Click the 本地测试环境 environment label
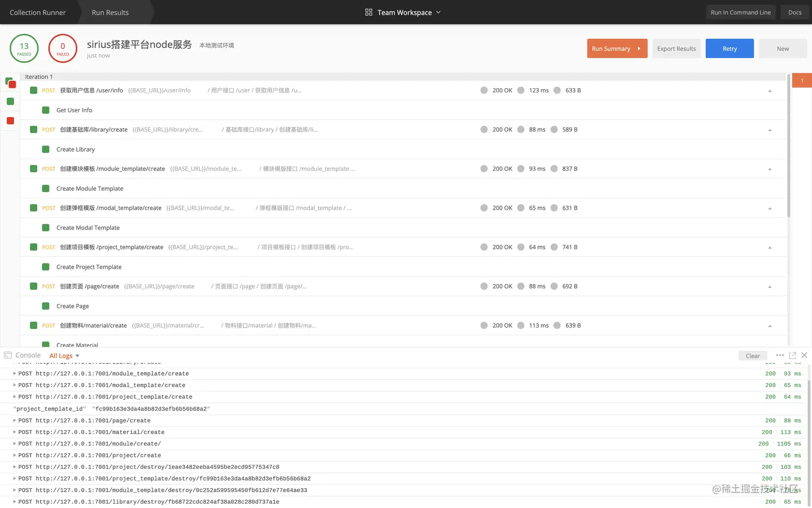 click(216, 45)
